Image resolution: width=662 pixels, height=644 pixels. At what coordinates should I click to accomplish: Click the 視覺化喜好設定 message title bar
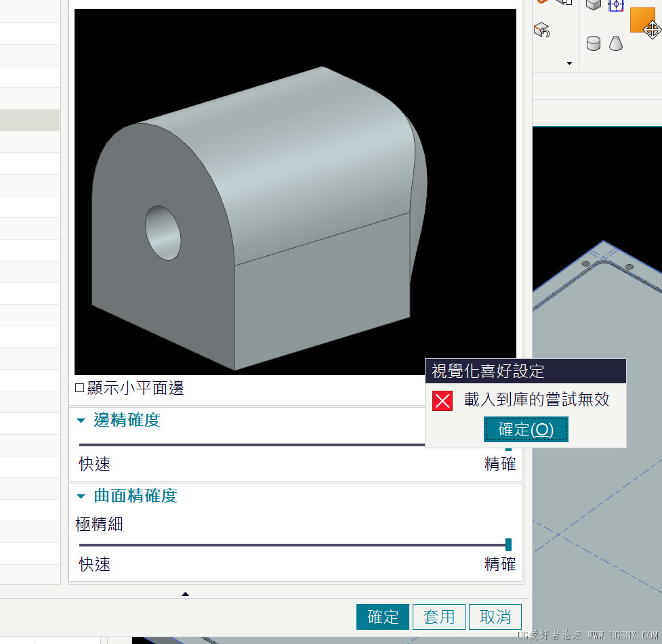pos(525,371)
